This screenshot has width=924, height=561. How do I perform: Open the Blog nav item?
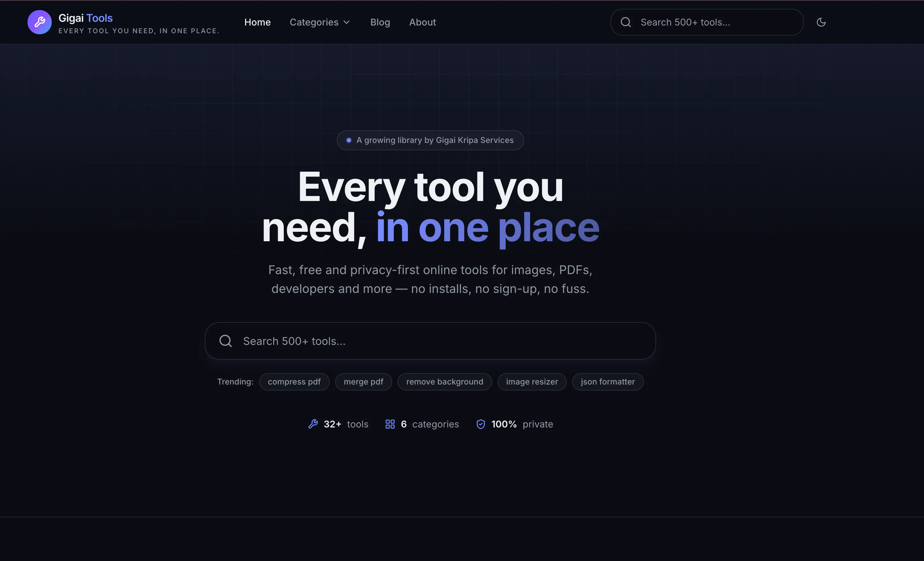[380, 22]
